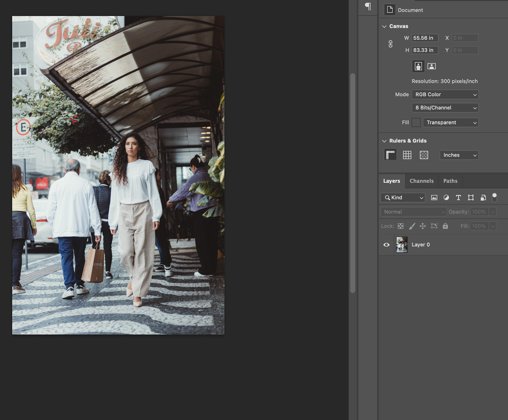Lock layer position move icon
The width and height of the screenshot is (508, 420).
[423, 226]
